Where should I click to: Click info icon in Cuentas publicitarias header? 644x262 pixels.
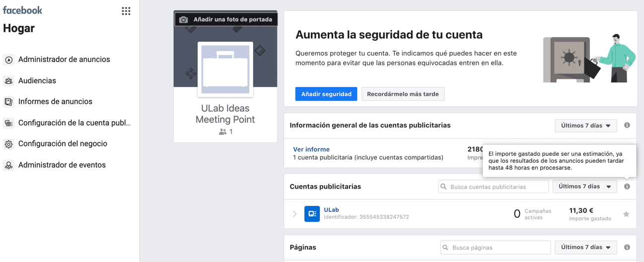click(x=627, y=187)
